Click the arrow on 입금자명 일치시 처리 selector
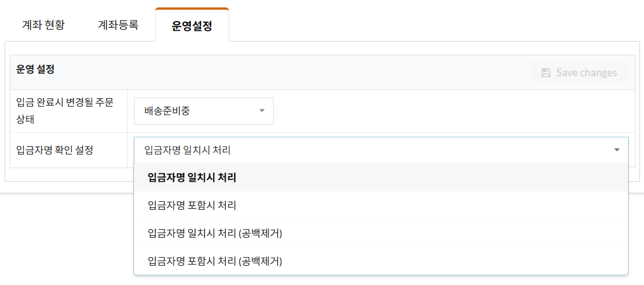This screenshot has height=285, width=644. (x=617, y=150)
